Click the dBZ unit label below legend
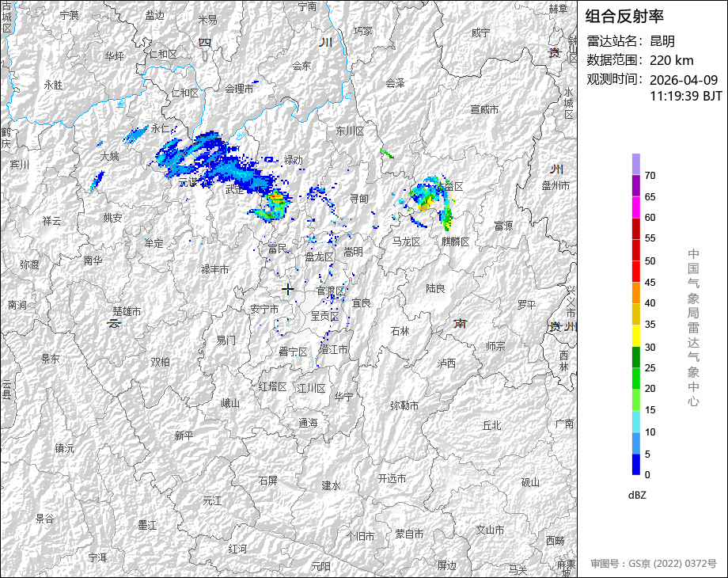Image resolution: width=728 pixels, height=578 pixels. pyautogui.click(x=637, y=496)
